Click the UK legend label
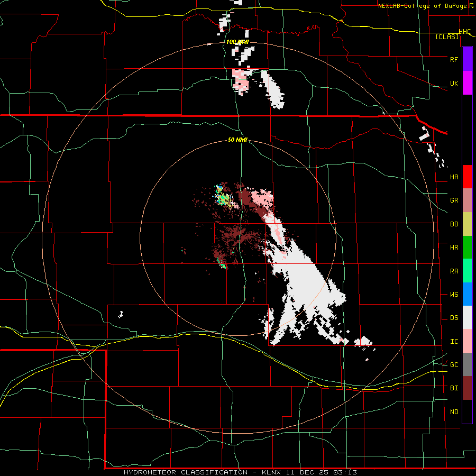 (x=454, y=83)
